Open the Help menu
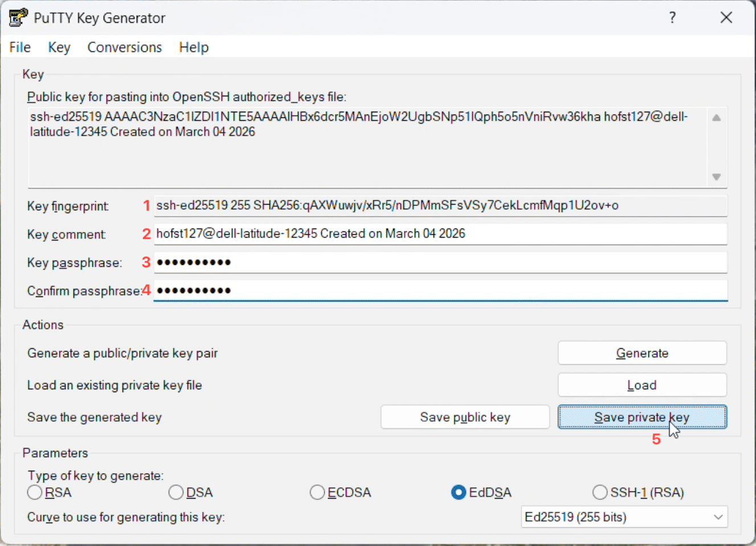Viewport: 756px width, 546px height. tap(194, 47)
